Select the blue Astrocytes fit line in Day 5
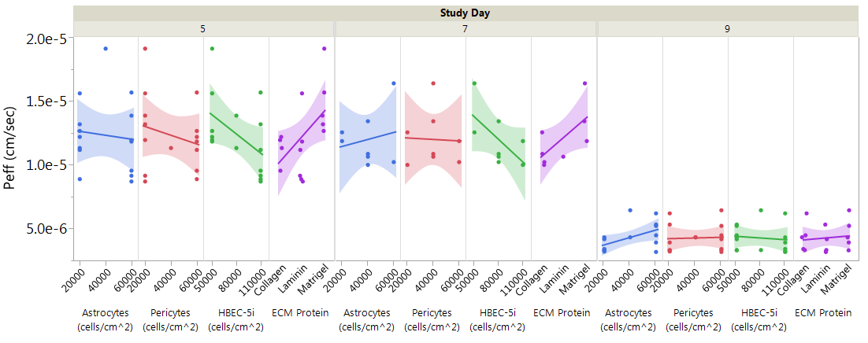The image size is (868, 343). [105, 135]
